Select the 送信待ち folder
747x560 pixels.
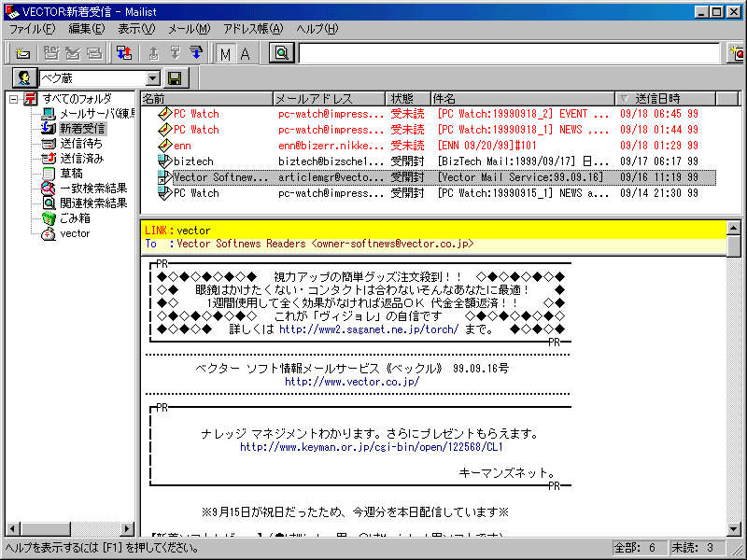(81, 144)
